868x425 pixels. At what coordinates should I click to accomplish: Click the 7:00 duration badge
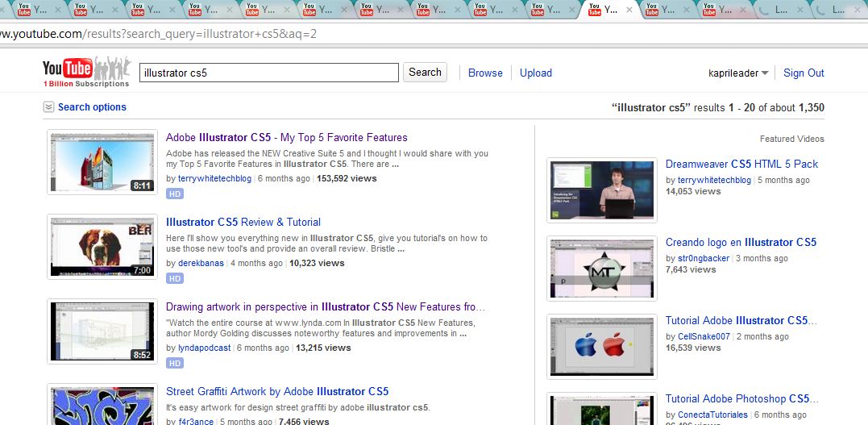[143, 270]
